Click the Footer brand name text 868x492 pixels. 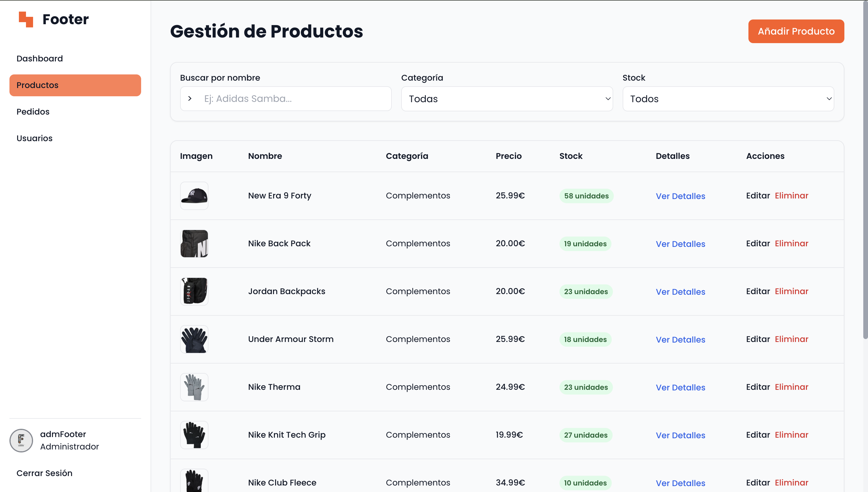66,19
